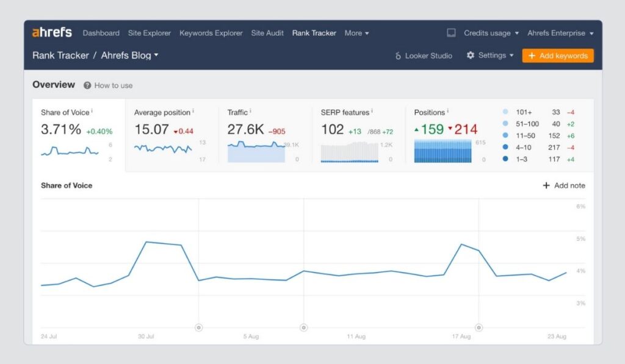
Task: Click the Add keywords button
Action: [x=558, y=55]
